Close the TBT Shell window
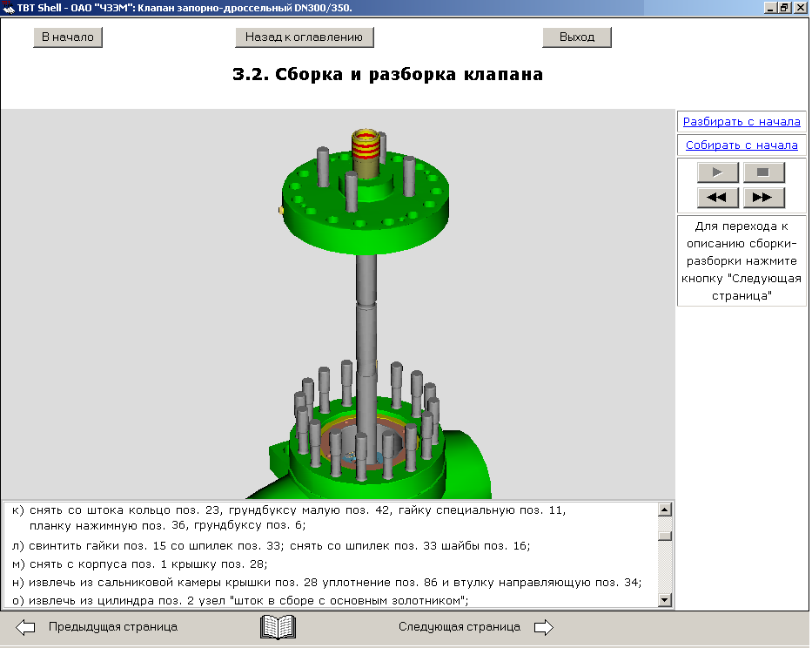Screen dimensions: 812x648 click(x=800, y=8)
